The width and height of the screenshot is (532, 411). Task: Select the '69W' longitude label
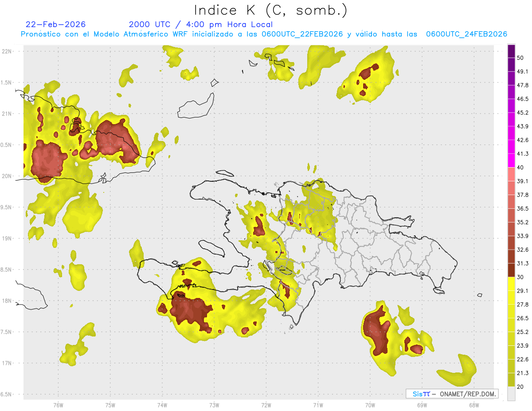coord(422,405)
